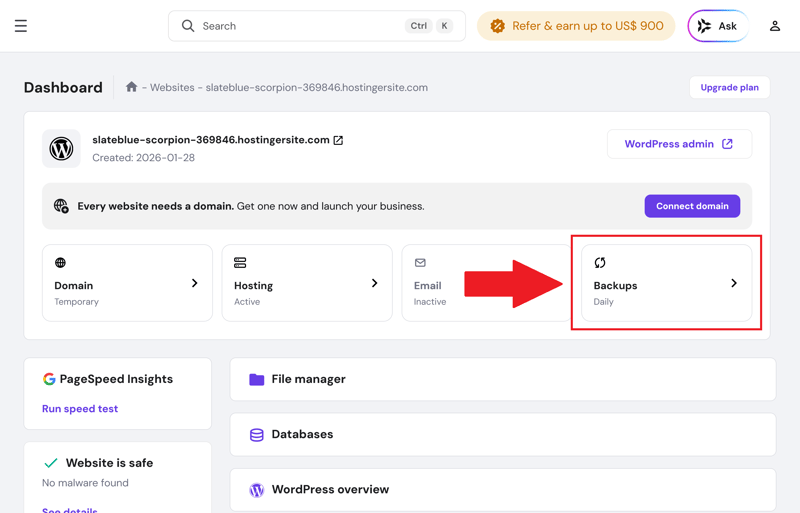Click the Upgrade plan button
Screen dimensions: 800x513
[729, 88]
